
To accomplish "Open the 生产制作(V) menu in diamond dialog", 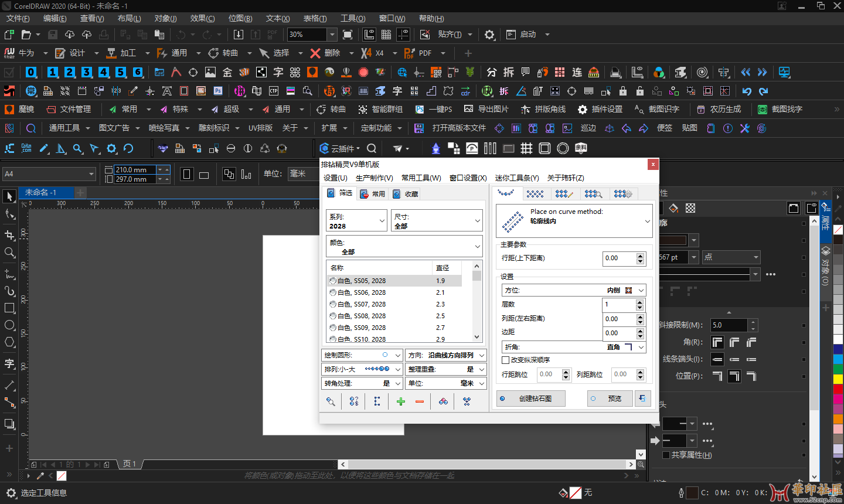I will tap(374, 178).
